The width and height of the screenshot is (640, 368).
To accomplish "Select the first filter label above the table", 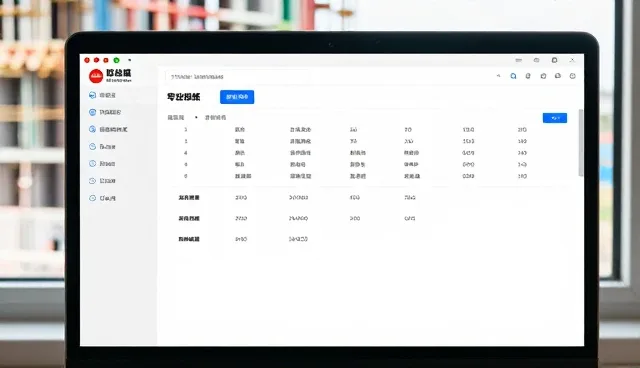I will pos(176,117).
